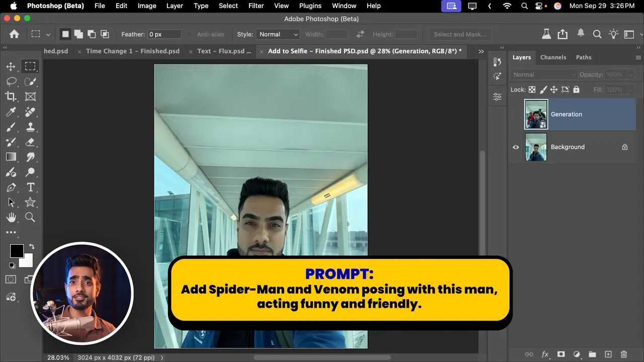Select the Eyedropper tool
644x362 pixels.
(11, 112)
